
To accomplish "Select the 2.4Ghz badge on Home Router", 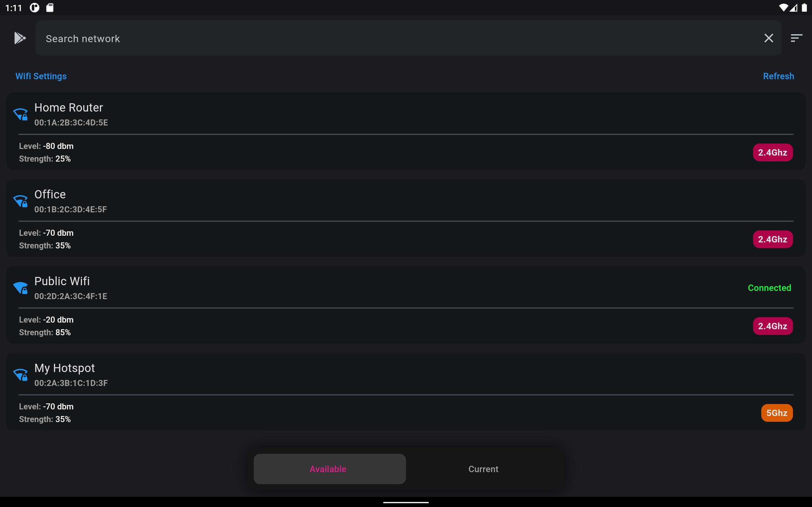I will point(772,152).
